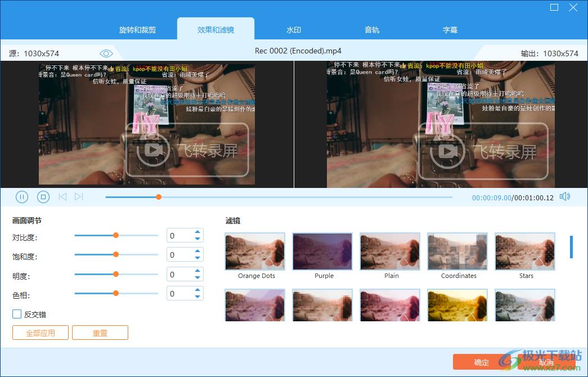The width and height of the screenshot is (588, 377).
Task: Step forward to the next frame
Action: tap(79, 196)
